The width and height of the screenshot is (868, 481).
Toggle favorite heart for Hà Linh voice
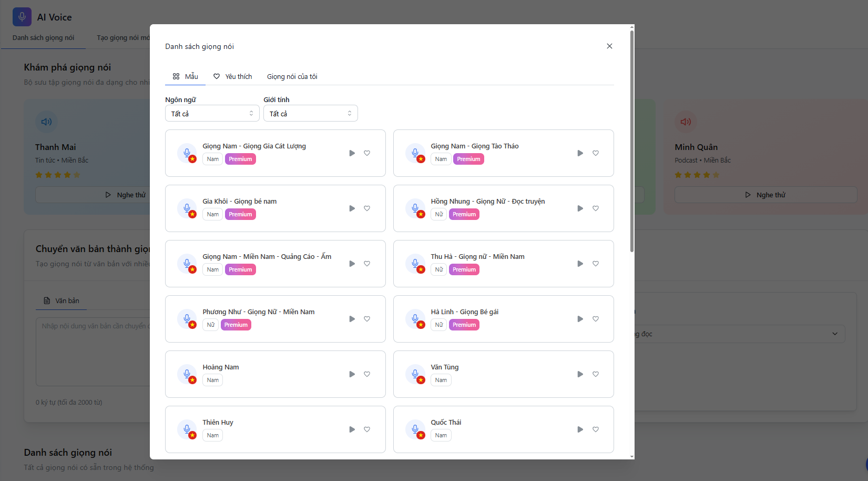coord(596,319)
